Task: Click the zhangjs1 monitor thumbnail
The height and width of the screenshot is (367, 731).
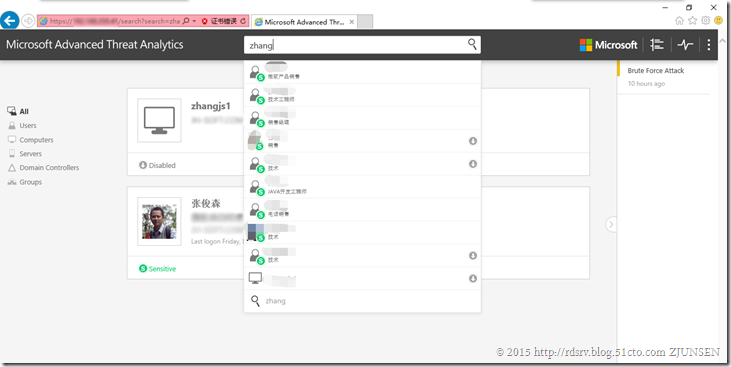Action: [x=159, y=120]
